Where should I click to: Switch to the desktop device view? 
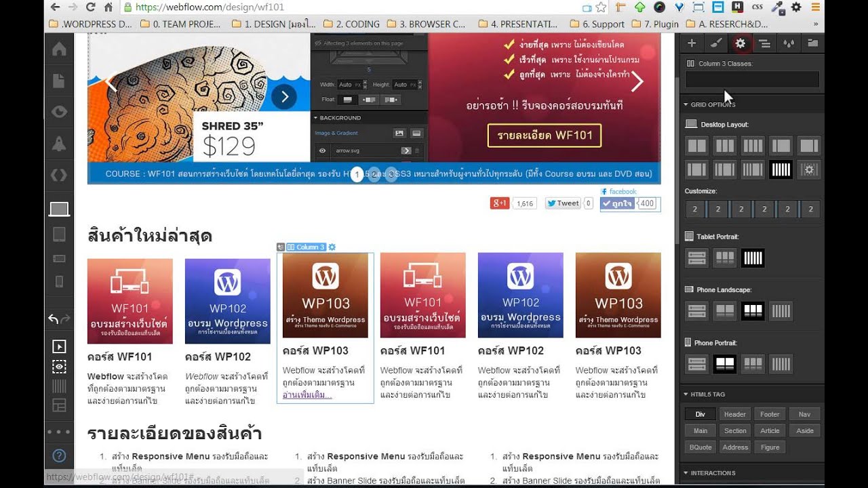pyautogui.click(x=59, y=209)
